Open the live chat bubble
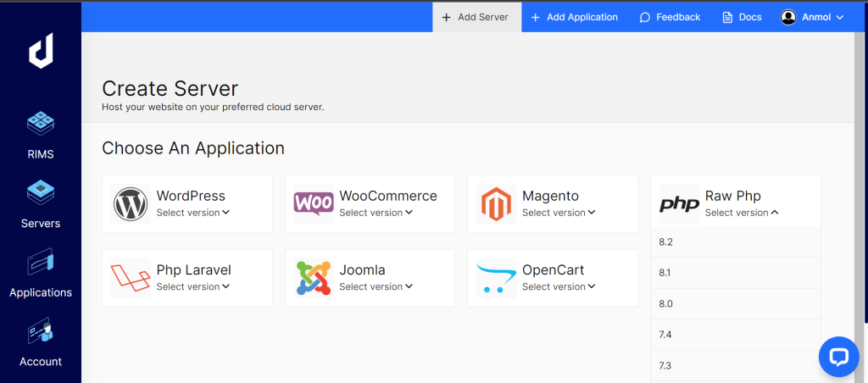Screen dimensions: 868x383 (x=838, y=356)
